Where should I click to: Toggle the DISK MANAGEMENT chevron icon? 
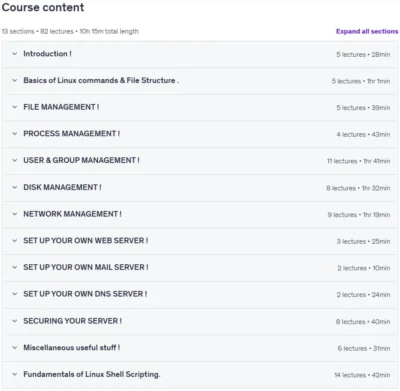(x=14, y=187)
